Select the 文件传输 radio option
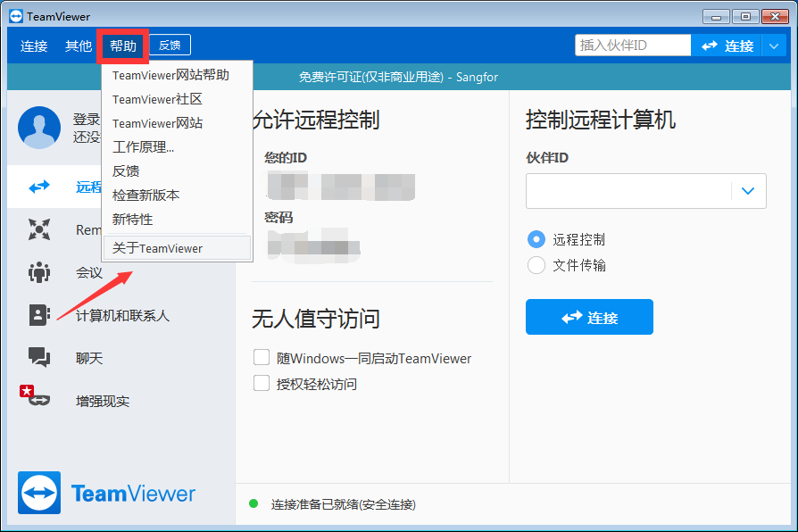Viewport: 798px width, 532px height. tap(536, 264)
